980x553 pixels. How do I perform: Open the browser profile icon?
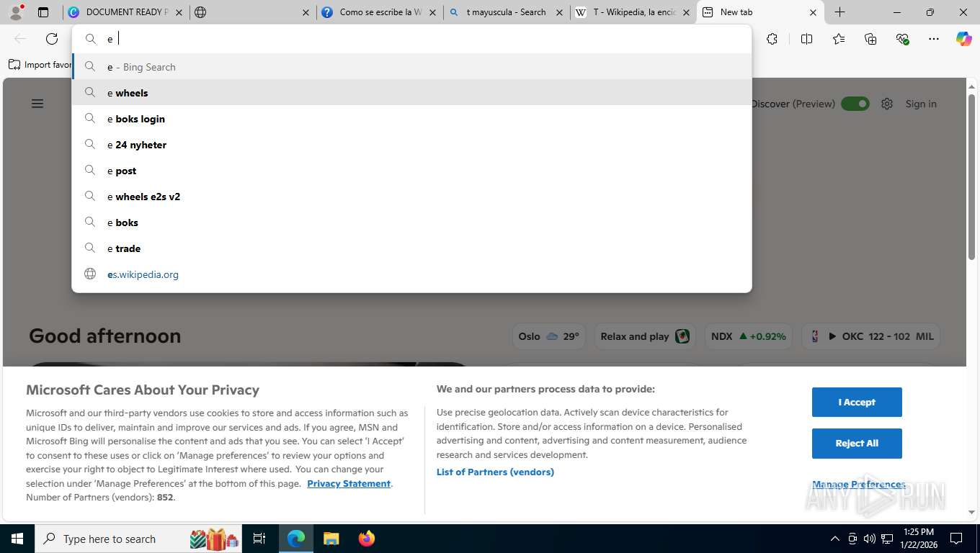tap(16, 12)
